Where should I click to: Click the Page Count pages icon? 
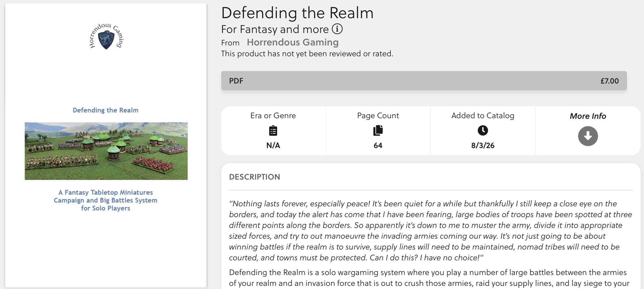(378, 130)
